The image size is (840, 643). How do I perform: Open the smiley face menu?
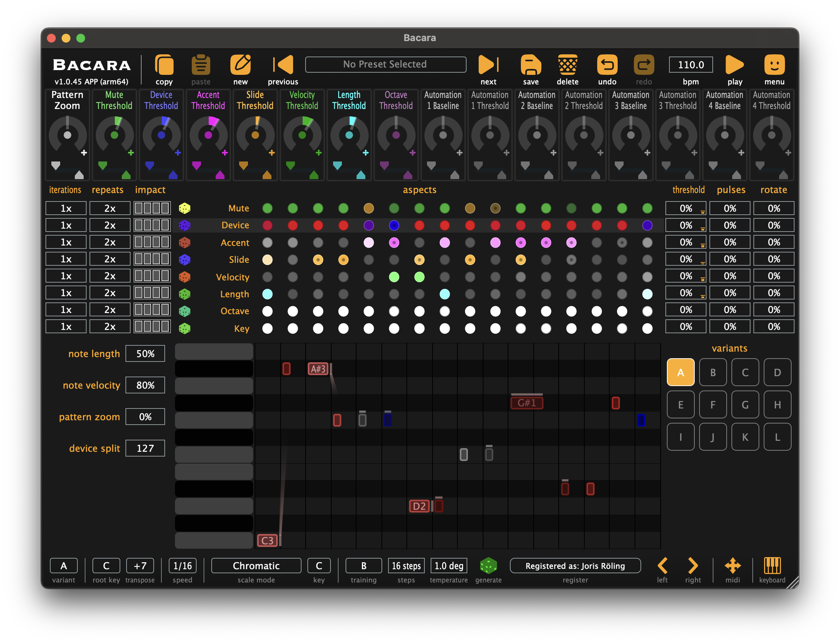click(774, 65)
